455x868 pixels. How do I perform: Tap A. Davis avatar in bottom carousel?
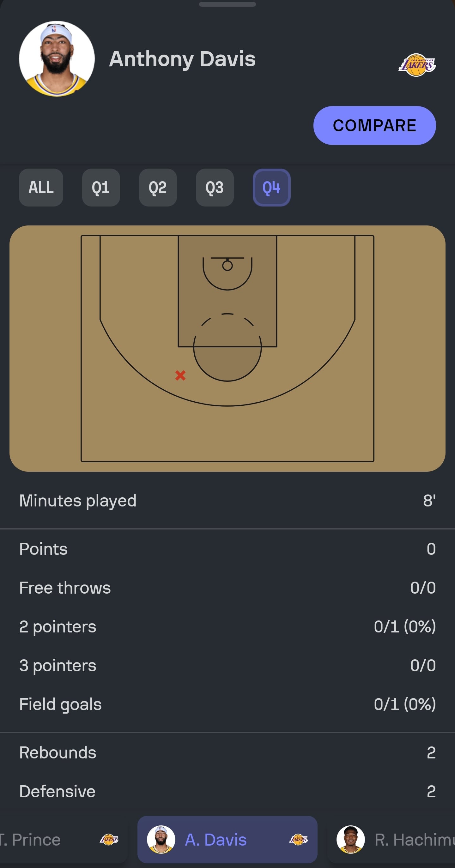[x=161, y=839]
